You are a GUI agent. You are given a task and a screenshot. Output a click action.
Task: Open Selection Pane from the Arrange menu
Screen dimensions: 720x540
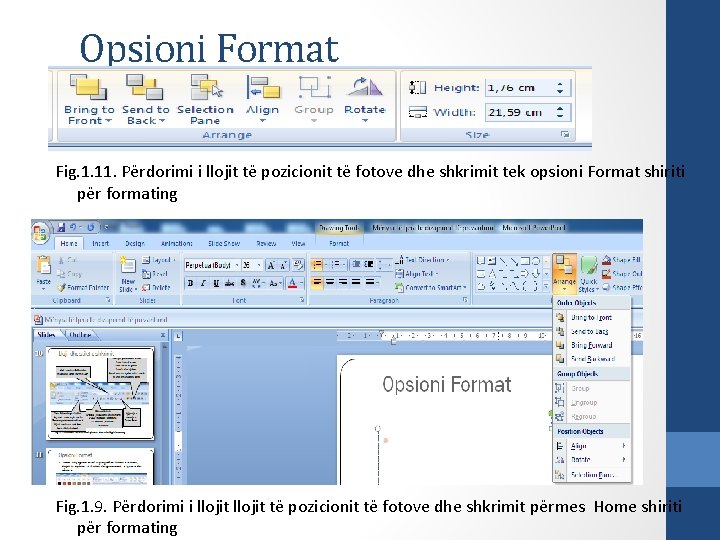click(x=592, y=475)
